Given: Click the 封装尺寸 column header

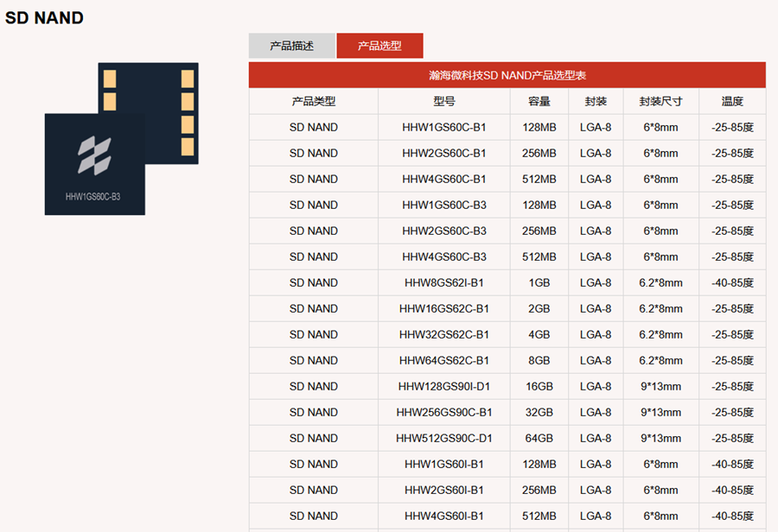Looking at the screenshot, I should [x=660, y=101].
